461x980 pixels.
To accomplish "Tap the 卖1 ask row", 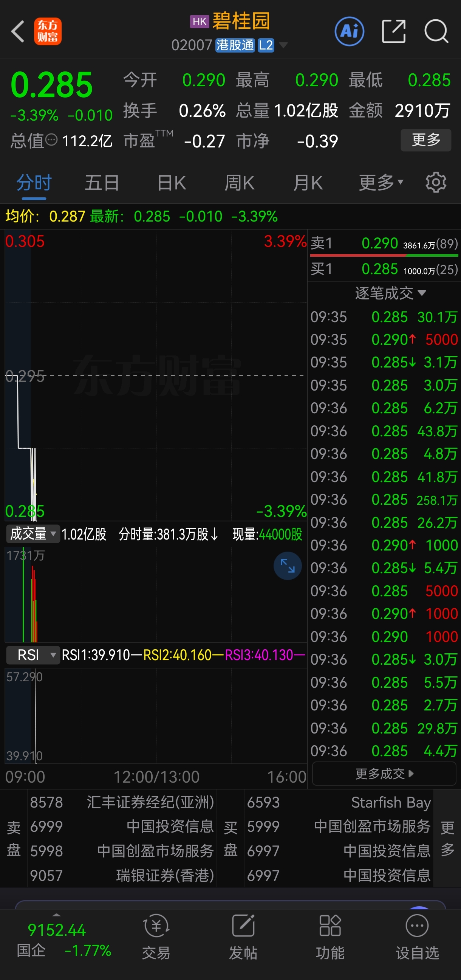I will click(x=384, y=243).
